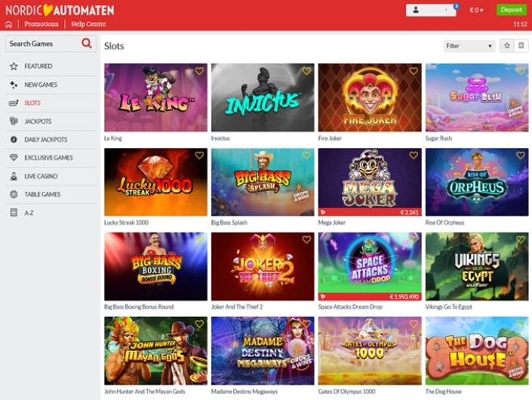Open the Big Bass Splash game thumbnail
Viewport: 532px width, 400px height.
263,182
